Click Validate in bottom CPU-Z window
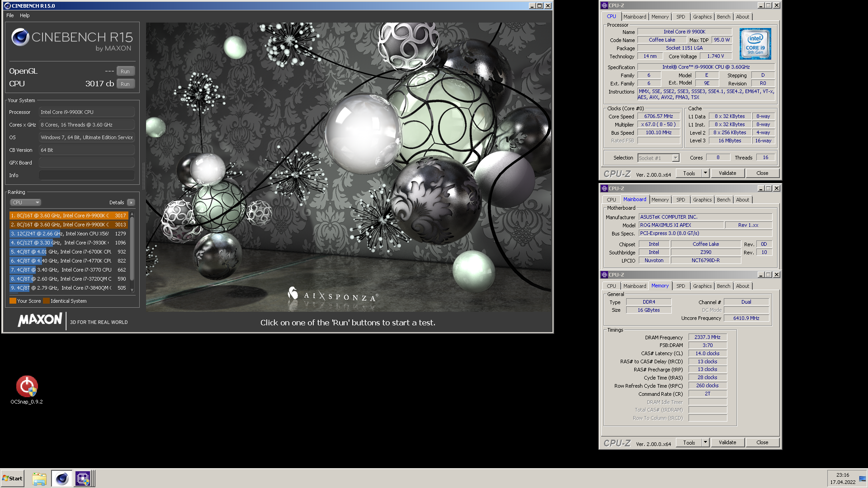This screenshot has height=488, width=868. (x=727, y=442)
